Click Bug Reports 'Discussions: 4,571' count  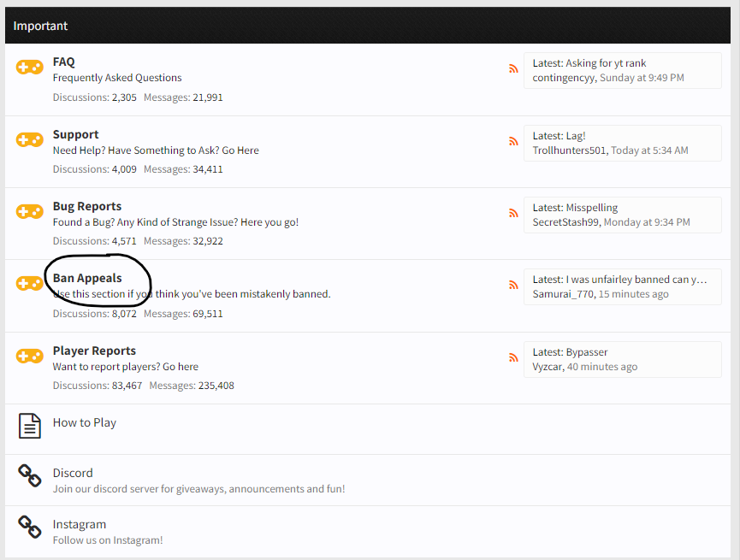coord(94,241)
